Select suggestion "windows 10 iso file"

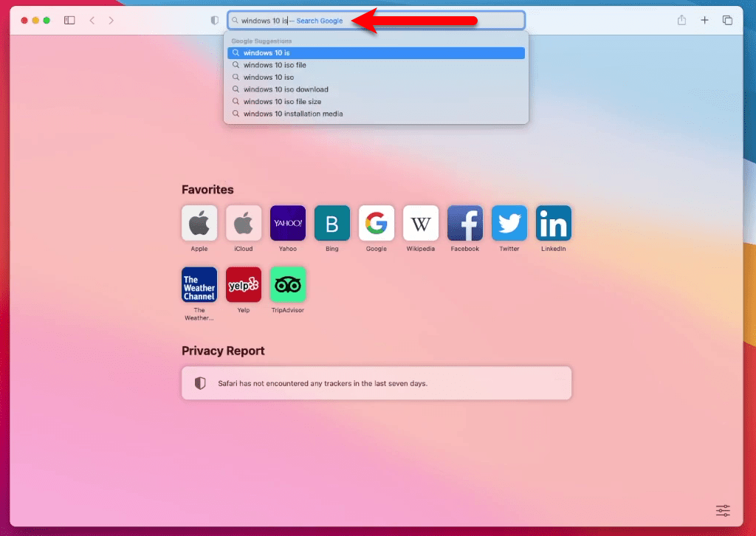pos(376,65)
